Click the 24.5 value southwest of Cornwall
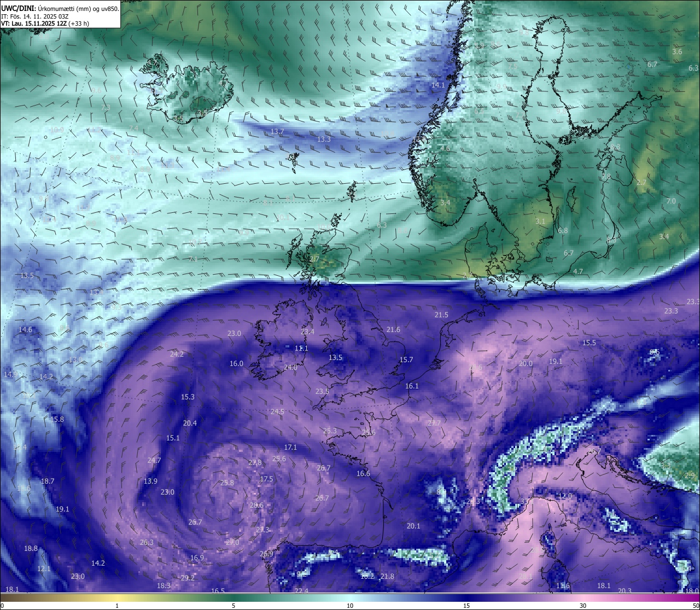This screenshot has height=610, width=700. coord(277,412)
